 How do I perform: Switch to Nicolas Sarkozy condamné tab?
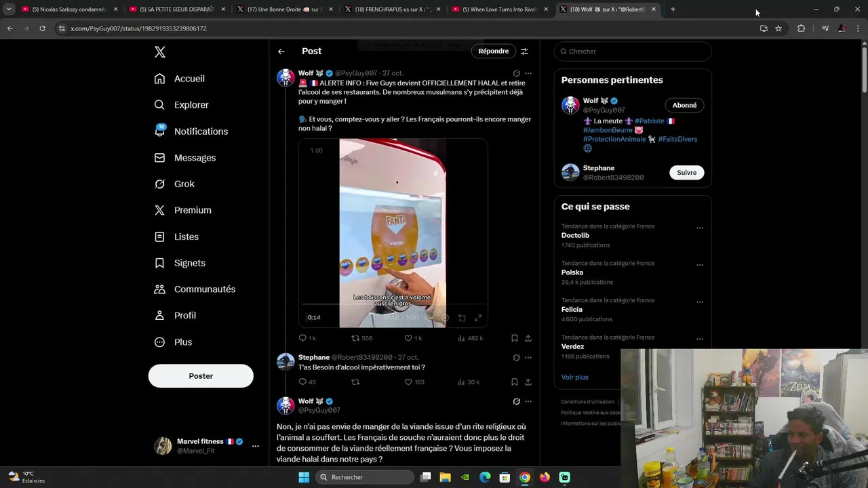tap(68, 9)
